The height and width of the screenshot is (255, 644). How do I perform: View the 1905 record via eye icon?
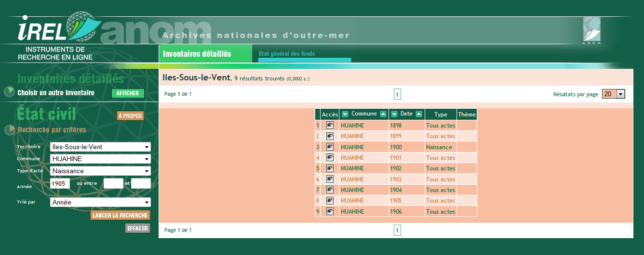pyautogui.click(x=330, y=201)
